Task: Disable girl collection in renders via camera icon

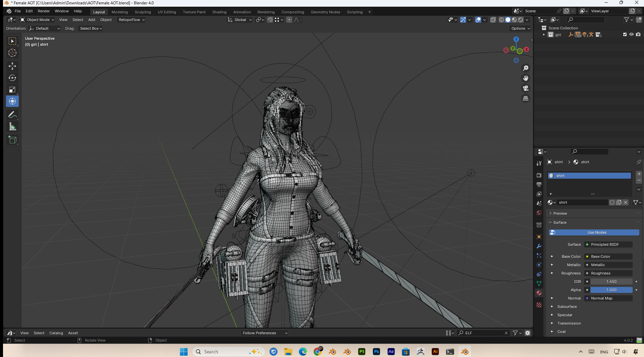Action: [x=638, y=34]
